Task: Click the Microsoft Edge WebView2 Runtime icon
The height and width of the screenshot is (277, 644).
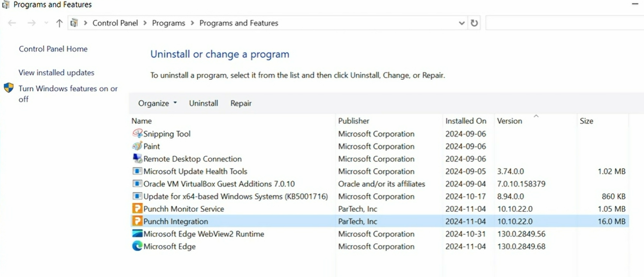Action: (137, 234)
